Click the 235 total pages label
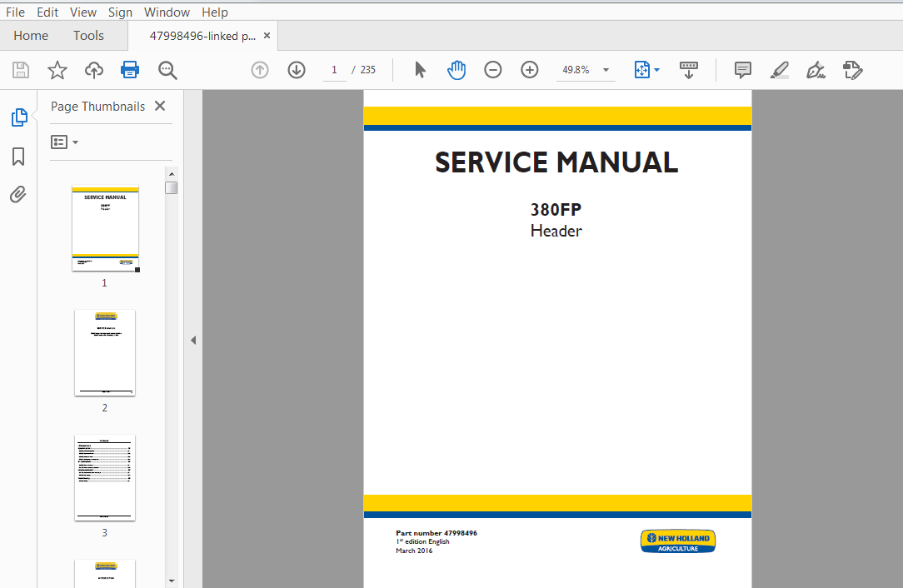 click(368, 70)
